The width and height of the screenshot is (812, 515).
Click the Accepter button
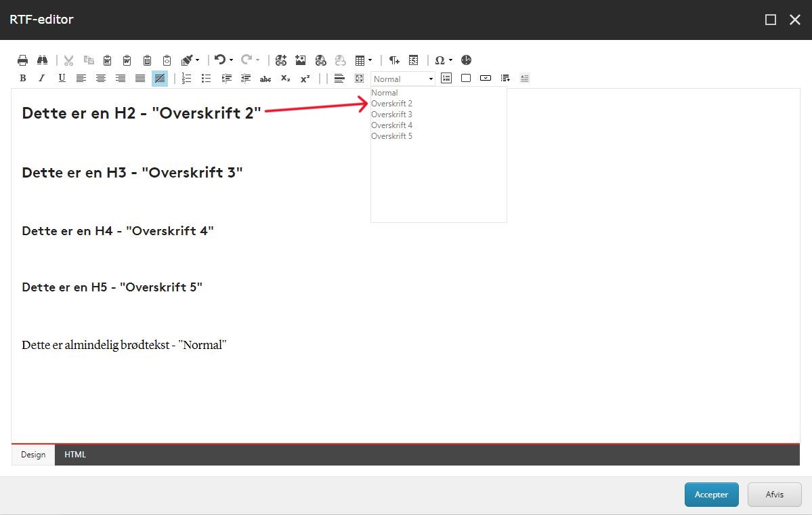click(x=711, y=495)
